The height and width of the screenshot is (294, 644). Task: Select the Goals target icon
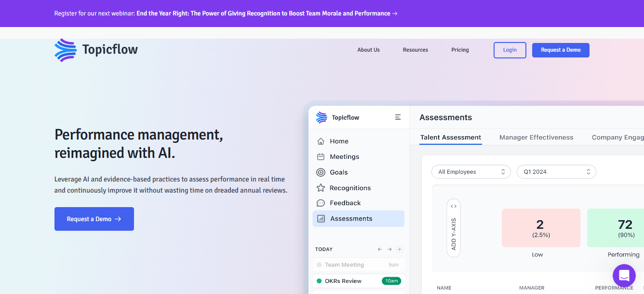[321, 172]
